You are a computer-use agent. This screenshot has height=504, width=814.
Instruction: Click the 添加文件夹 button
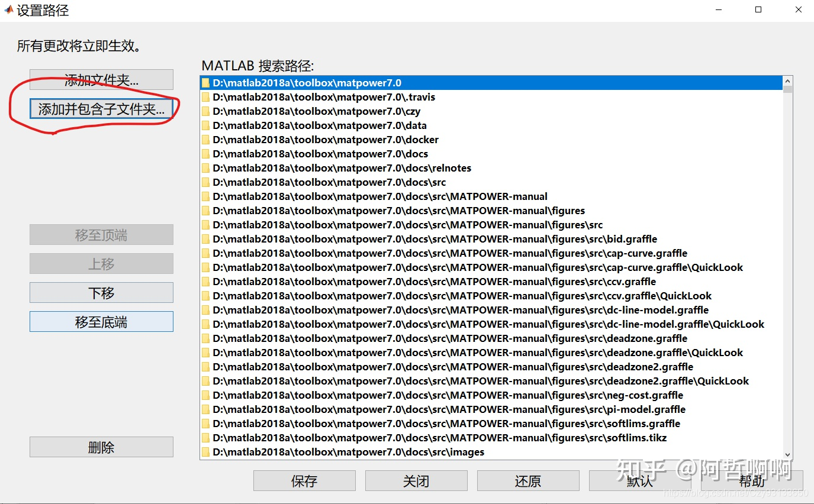tap(101, 79)
